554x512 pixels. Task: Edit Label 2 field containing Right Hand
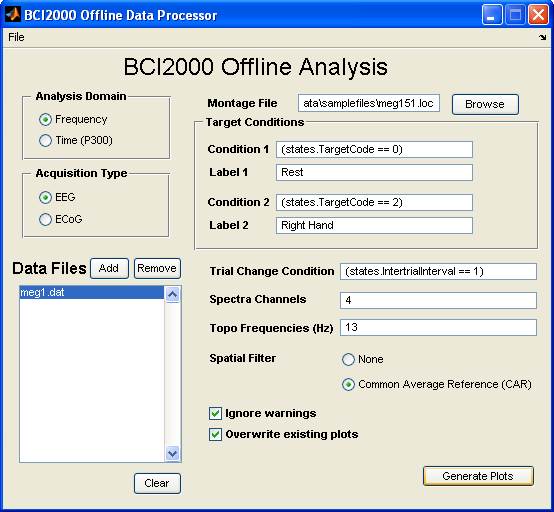coord(374,225)
